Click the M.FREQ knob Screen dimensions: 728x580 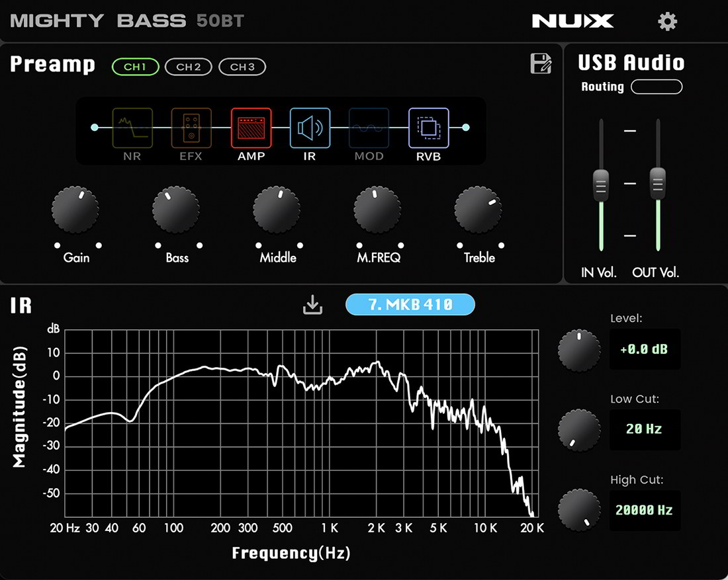(377, 210)
